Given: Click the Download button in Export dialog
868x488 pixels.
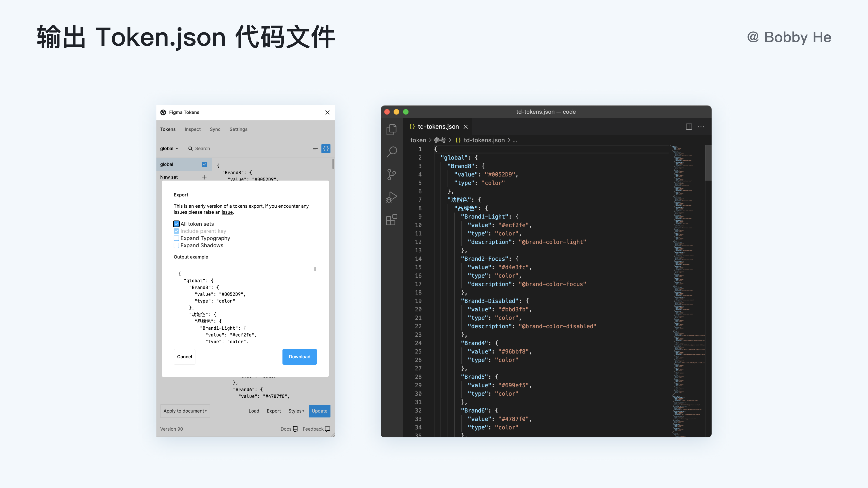Looking at the screenshot, I should coord(299,357).
